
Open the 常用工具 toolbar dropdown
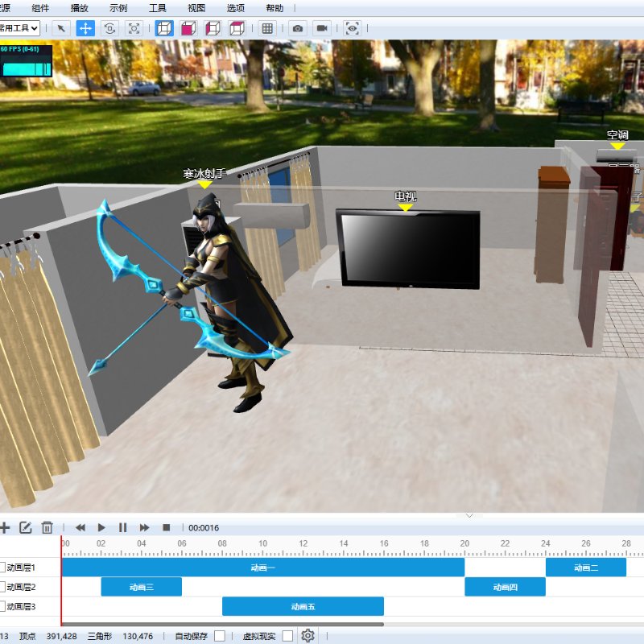(19, 28)
